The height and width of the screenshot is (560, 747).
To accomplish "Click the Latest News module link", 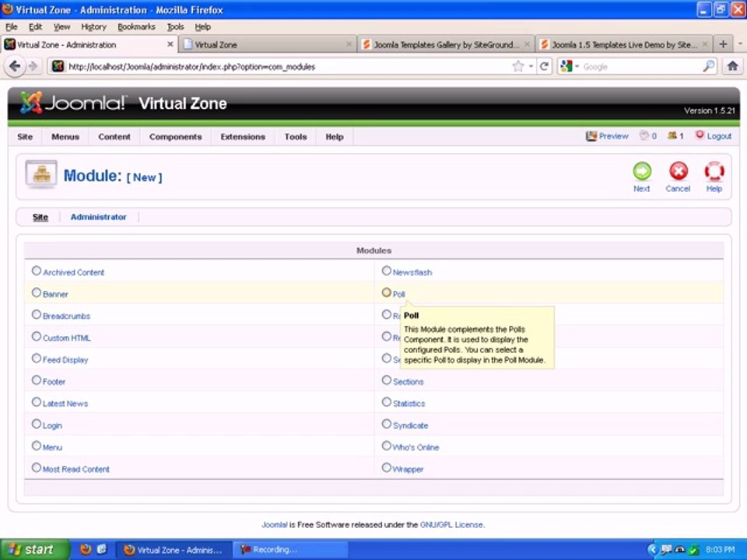I will click(x=65, y=404).
